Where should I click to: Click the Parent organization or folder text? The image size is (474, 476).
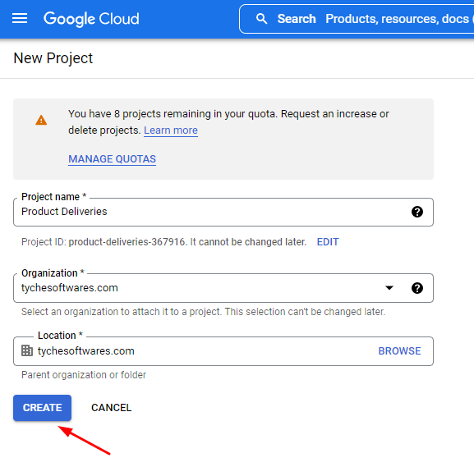(x=84, y=375)
